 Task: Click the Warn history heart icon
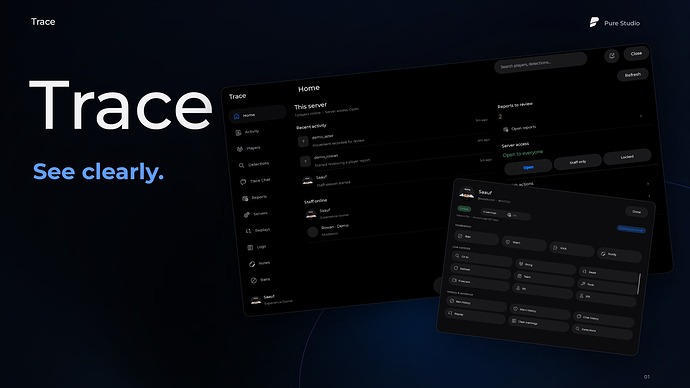click(515, 309)
